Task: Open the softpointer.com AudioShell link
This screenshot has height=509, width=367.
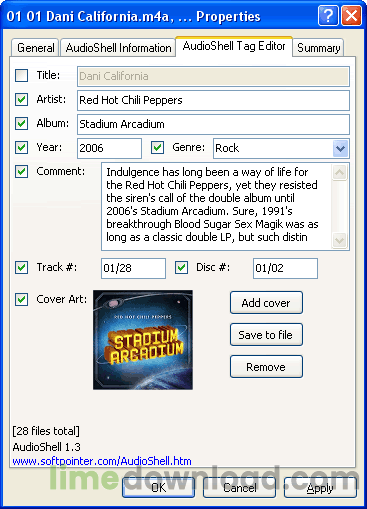Action: click(x=102, y=461)
